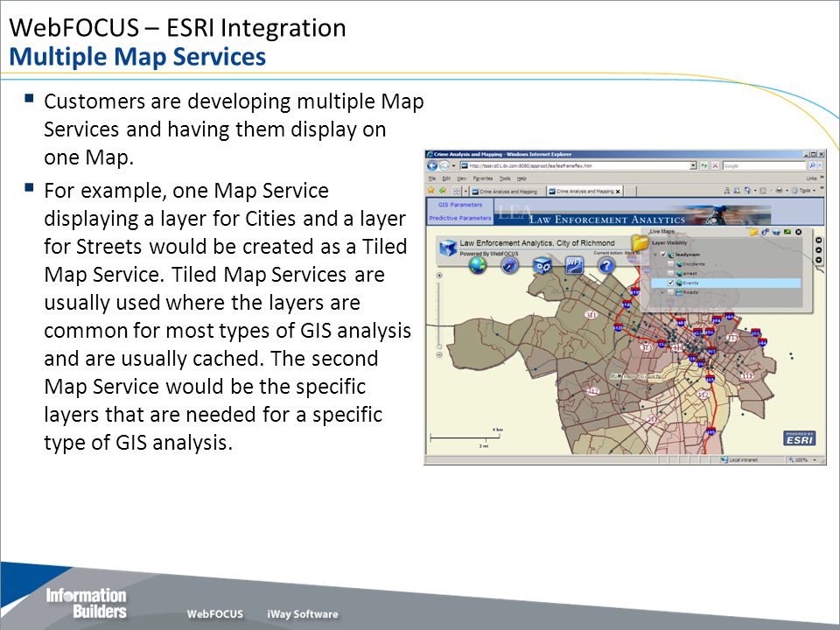Open the tab list dropdown arrow

point(465,192)
